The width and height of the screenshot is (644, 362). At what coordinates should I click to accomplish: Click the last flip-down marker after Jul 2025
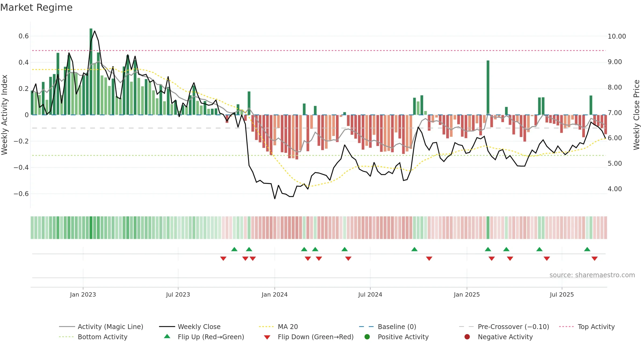point(595,258)
